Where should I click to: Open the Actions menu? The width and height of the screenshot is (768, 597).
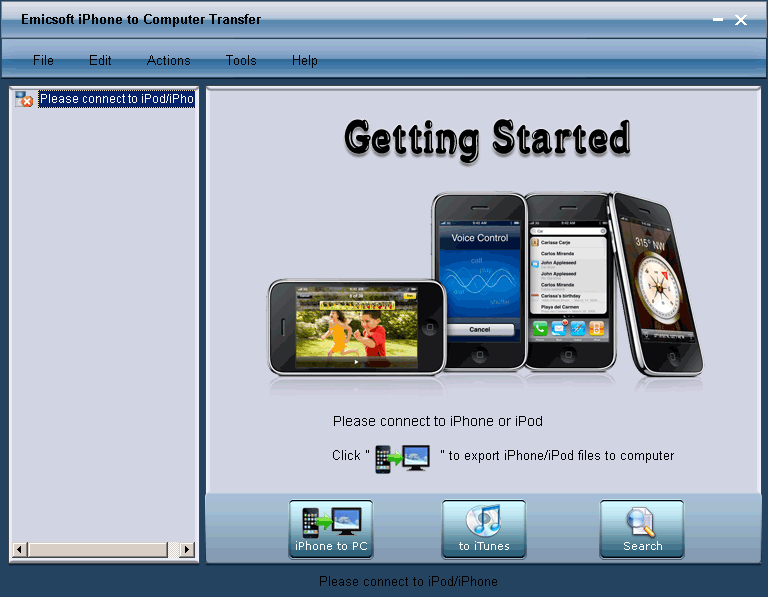tap(168, 60)
